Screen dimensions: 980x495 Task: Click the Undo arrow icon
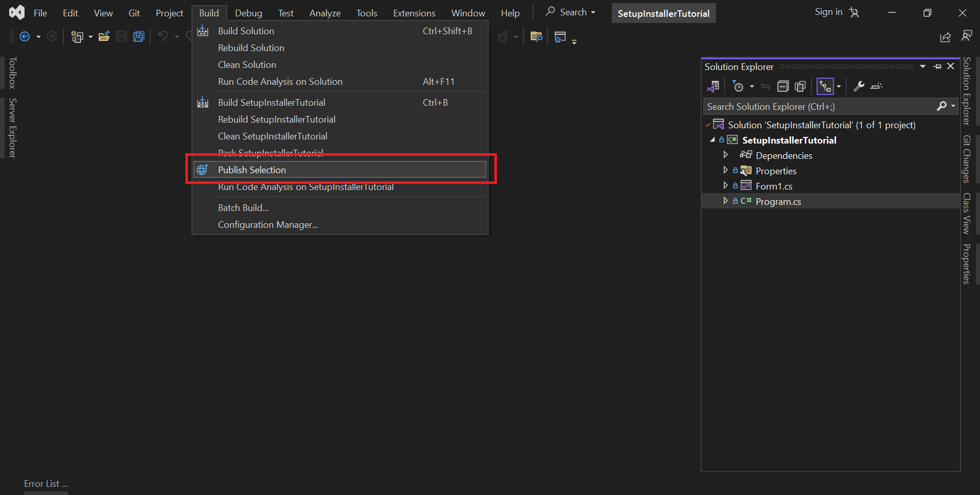[x=162, y=36]
